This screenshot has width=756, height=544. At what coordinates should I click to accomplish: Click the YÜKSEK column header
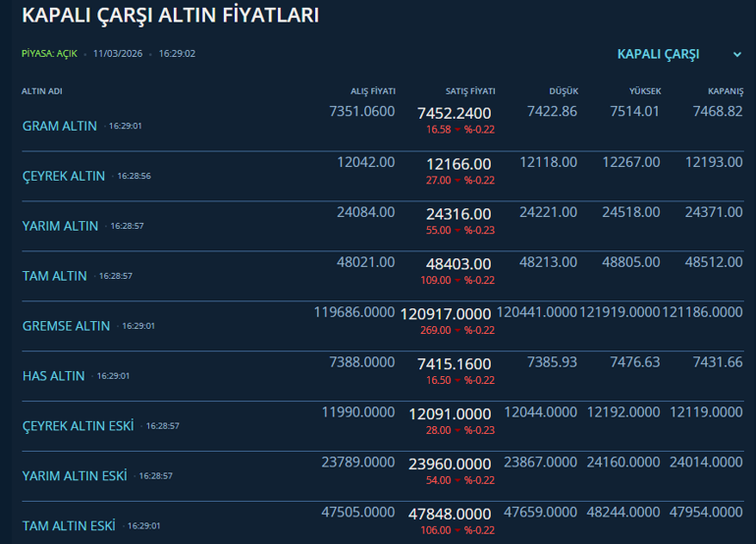tap(645, 91)
